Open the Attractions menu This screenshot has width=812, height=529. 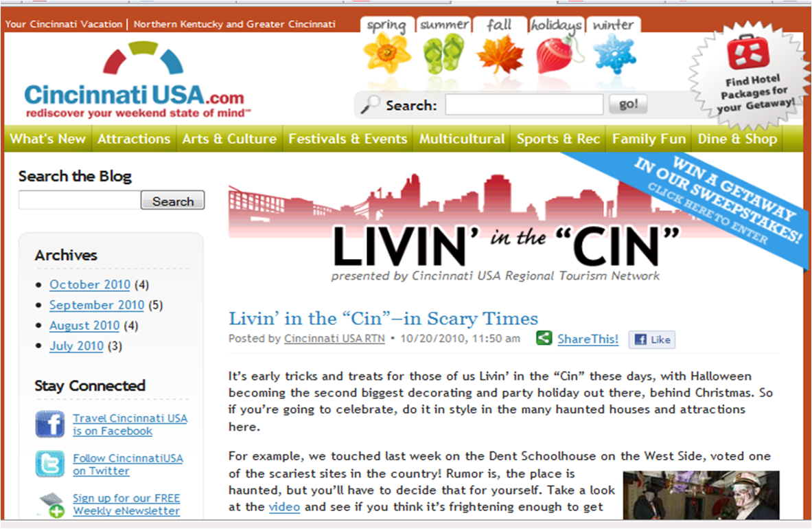point(134,139)
